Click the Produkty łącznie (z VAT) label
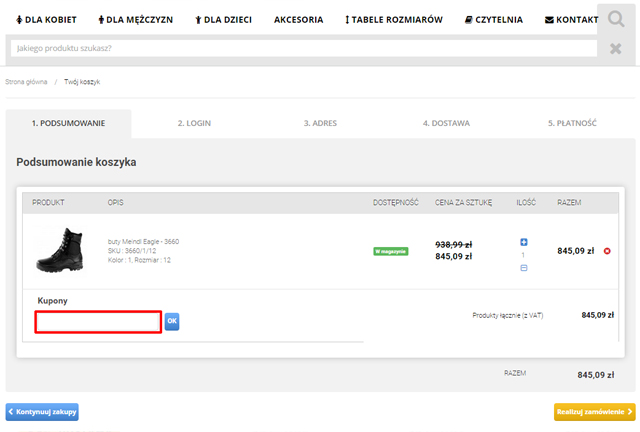The width and height of the screenshot is (640, 432). [x=508, y=315]
